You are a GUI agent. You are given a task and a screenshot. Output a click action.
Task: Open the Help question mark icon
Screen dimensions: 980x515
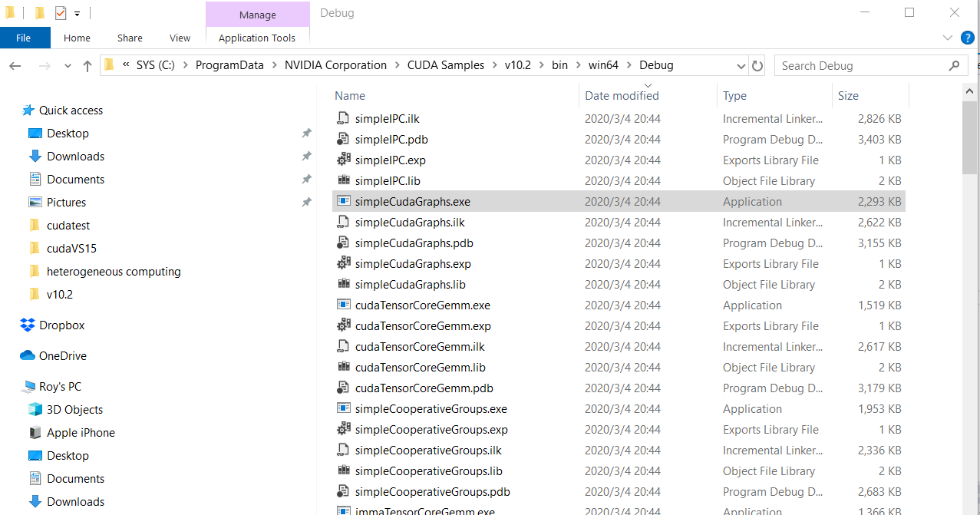[x=967, y=38]
